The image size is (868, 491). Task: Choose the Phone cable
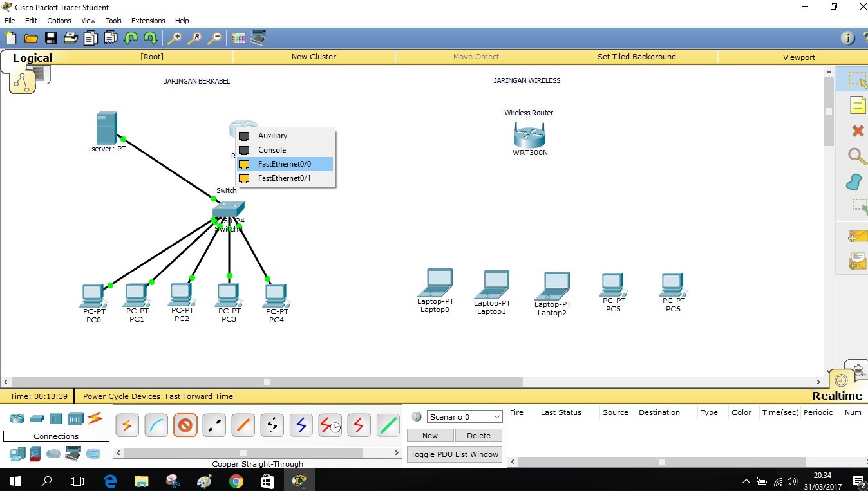pos(272,425)
